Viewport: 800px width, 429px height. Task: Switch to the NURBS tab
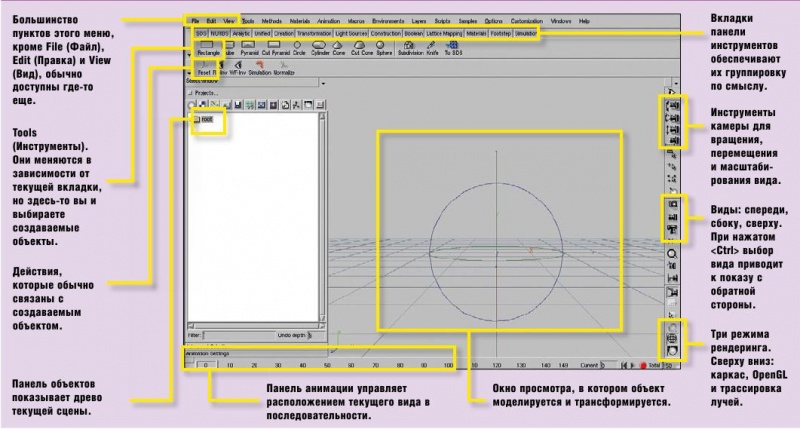[x=219, y=34]
